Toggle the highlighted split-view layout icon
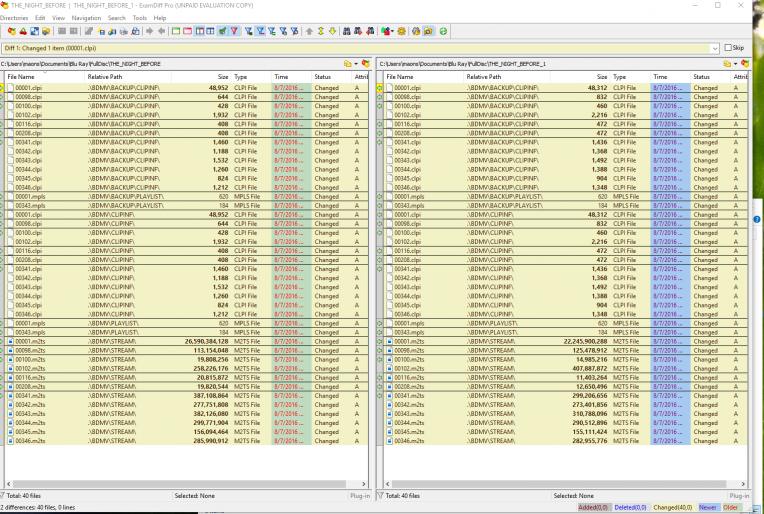764x514 pixels. pyautogui.click(x=200, y=31)
